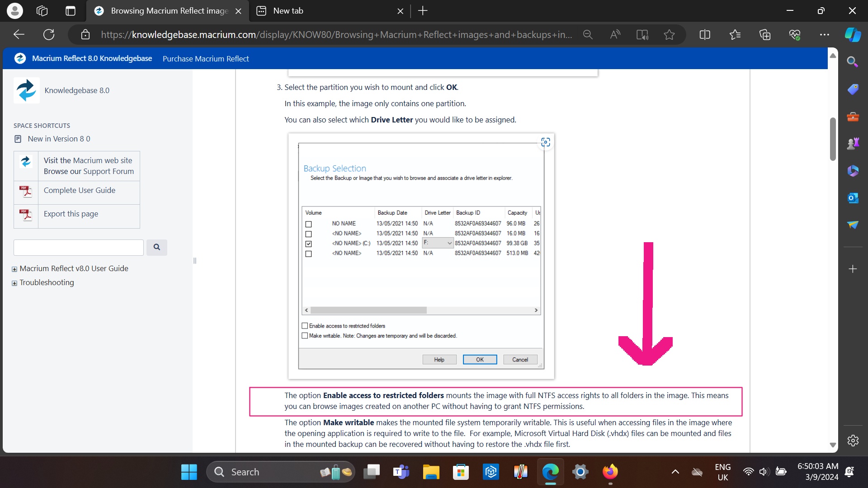Add page to favorites star icon
868x488 pixels.
click(669, 35)
